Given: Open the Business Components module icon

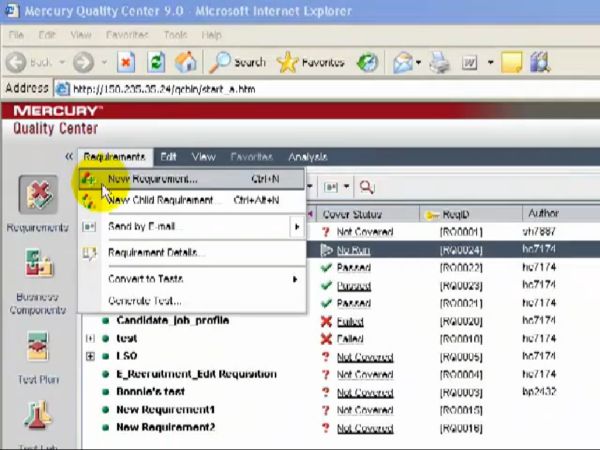Looking at the screenshot, I should coord(38,264).
